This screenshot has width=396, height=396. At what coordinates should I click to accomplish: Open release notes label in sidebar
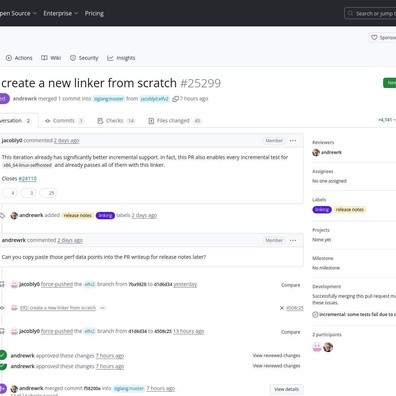(x=350, y=210)
